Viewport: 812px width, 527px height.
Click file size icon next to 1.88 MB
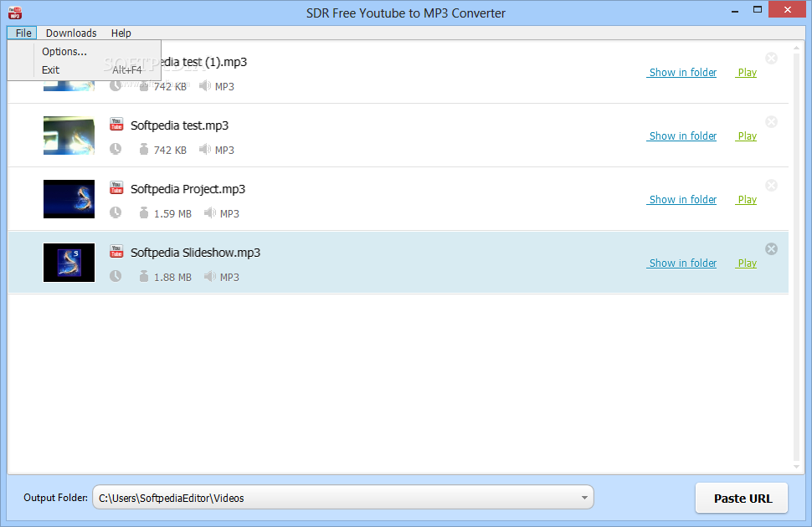(x=143, y=276)
